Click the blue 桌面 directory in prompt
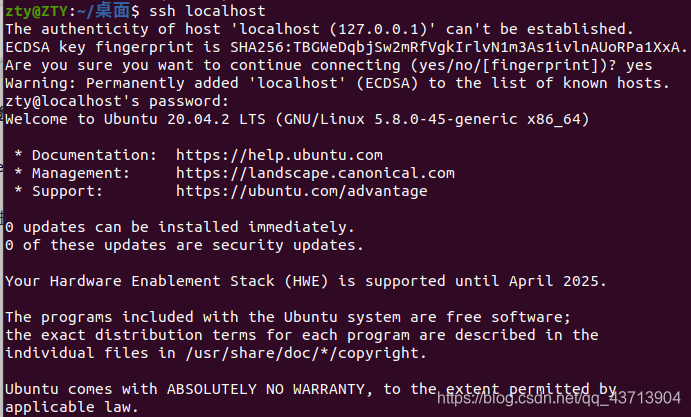 (112, 11)
